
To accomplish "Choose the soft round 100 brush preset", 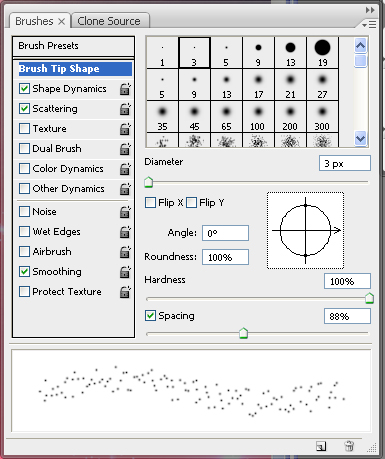I will pos(258,117).
